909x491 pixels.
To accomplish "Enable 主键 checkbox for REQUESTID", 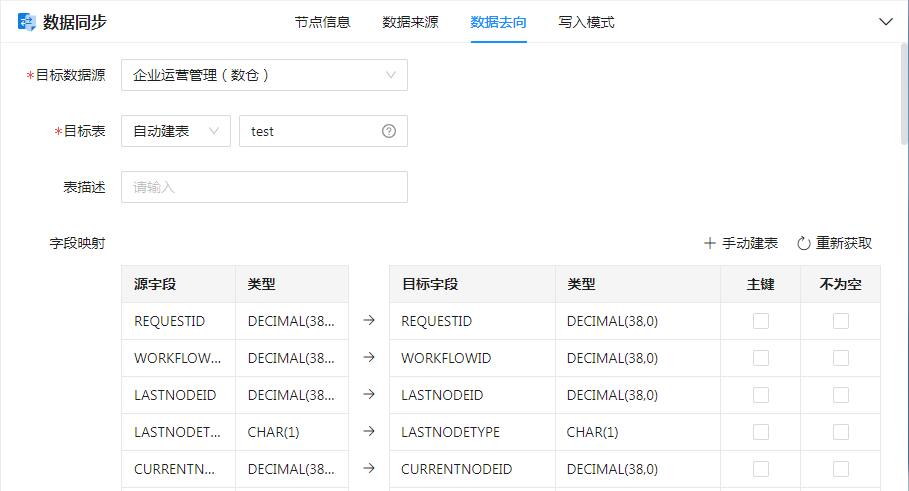I will pos(761,321).
